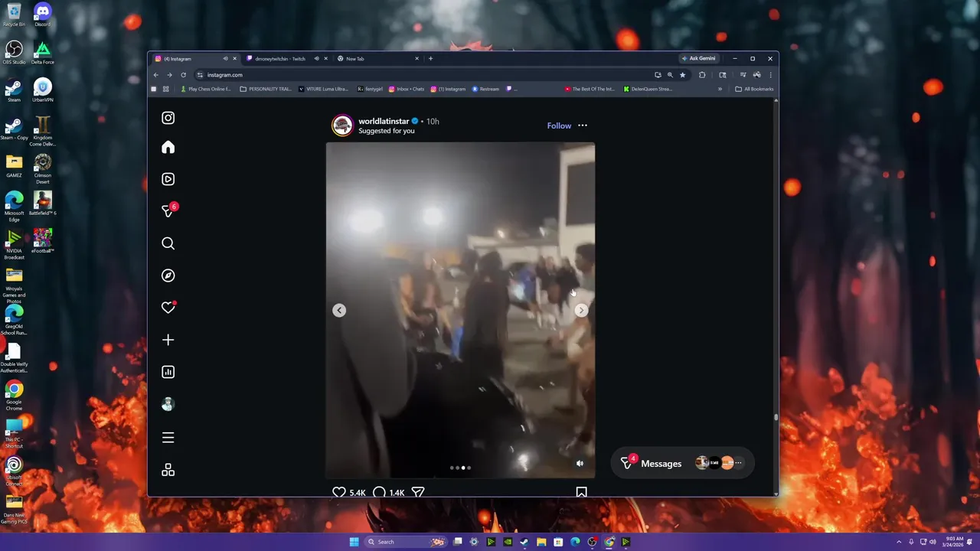The width and height of the screenshot is (980, 551).
Task: Open the dashboard chart icon in sidebar
Action: click(x=168, y=372)
